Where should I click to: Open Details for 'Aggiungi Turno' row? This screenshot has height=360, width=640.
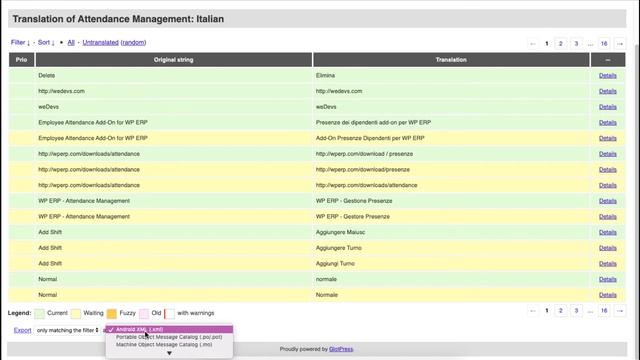pyautogui.click(x=607, y=264)
